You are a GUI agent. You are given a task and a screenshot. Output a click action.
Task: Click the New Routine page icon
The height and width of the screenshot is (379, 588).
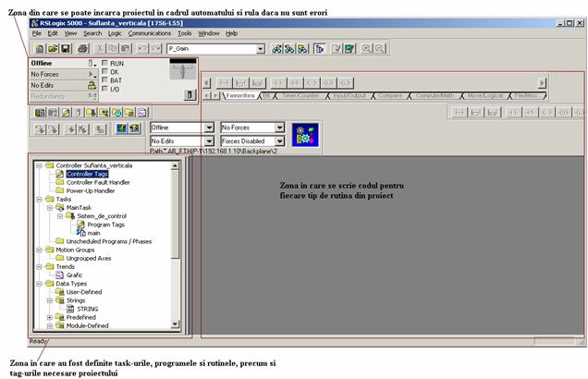[142, 113]
